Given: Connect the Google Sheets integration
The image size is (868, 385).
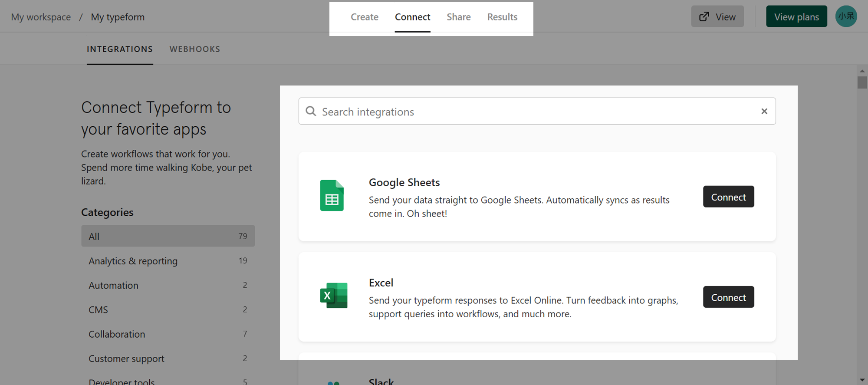Looking at the screenshot, I should (729, 197).
